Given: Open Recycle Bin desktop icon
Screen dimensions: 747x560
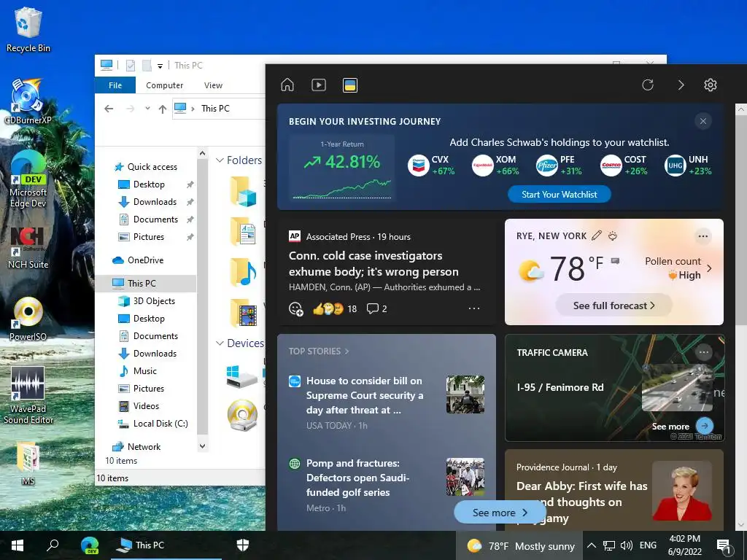Looking at the screenshot, I should [28, 30].
